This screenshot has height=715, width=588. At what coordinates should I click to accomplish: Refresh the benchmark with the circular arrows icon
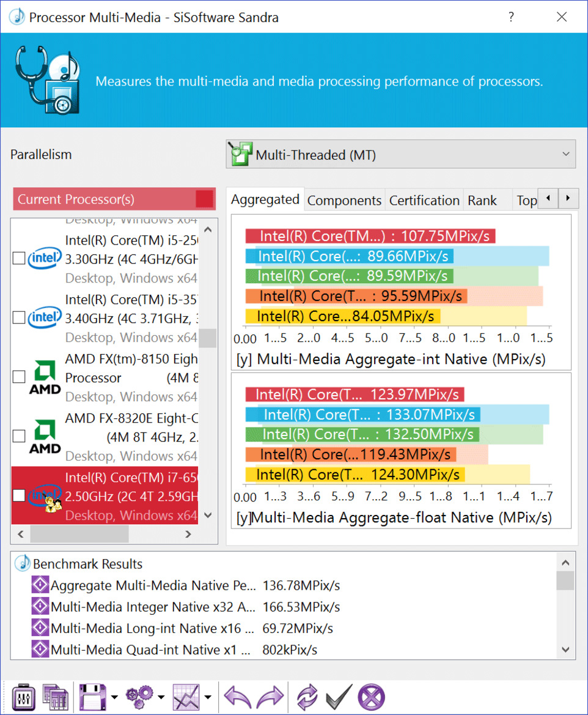pyautogui.click(x=307, y=697)
